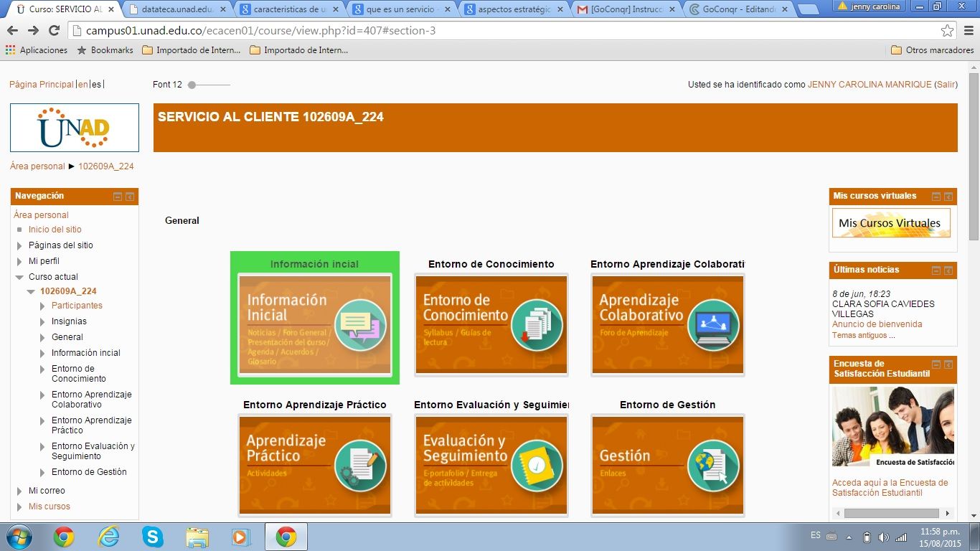Click the Salir logout link
980x551 pixels.
[946, 85]
